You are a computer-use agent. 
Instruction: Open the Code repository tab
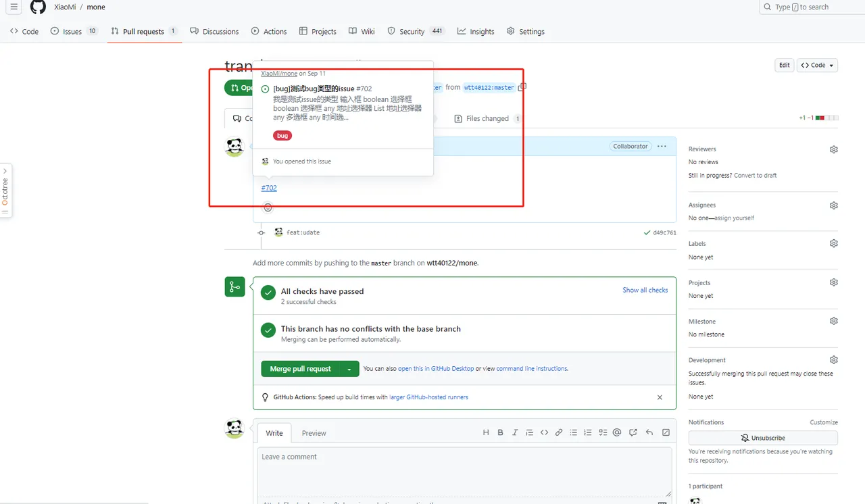(x=24, y=32)
